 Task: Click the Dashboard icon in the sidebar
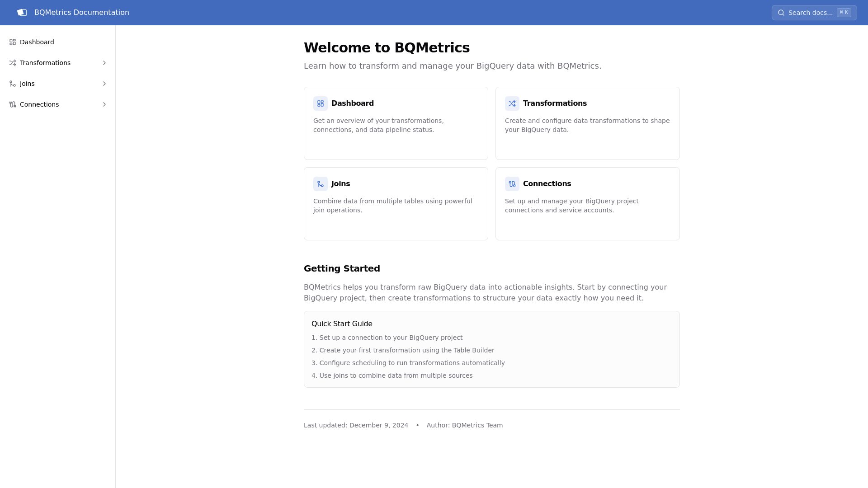coord(13,42)
